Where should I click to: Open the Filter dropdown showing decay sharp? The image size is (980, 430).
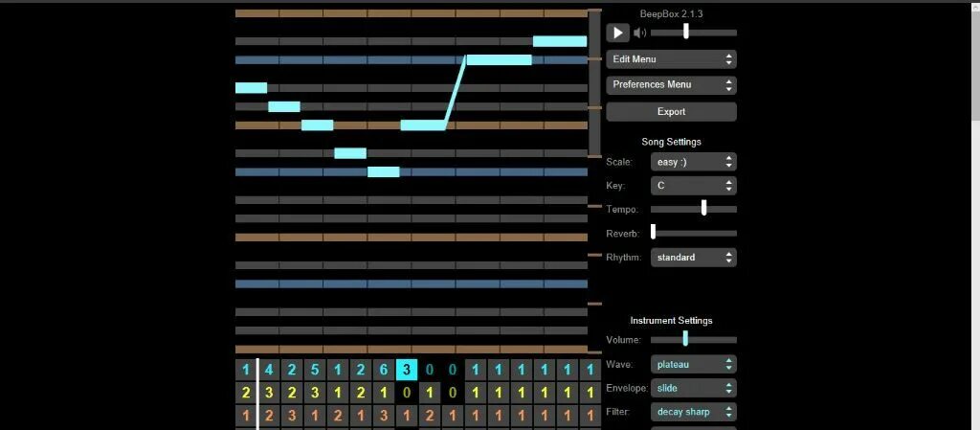pos(693,412)
